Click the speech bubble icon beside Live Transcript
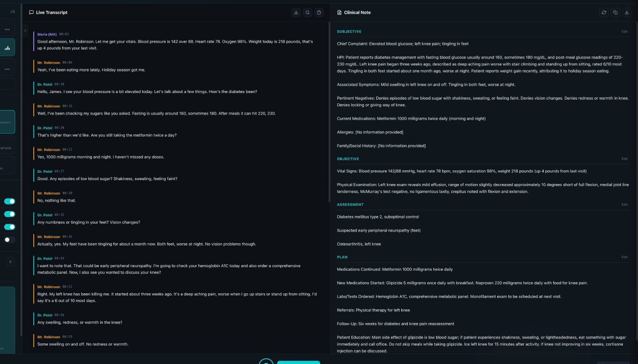638x364 pixels. [x=31, y=12]
